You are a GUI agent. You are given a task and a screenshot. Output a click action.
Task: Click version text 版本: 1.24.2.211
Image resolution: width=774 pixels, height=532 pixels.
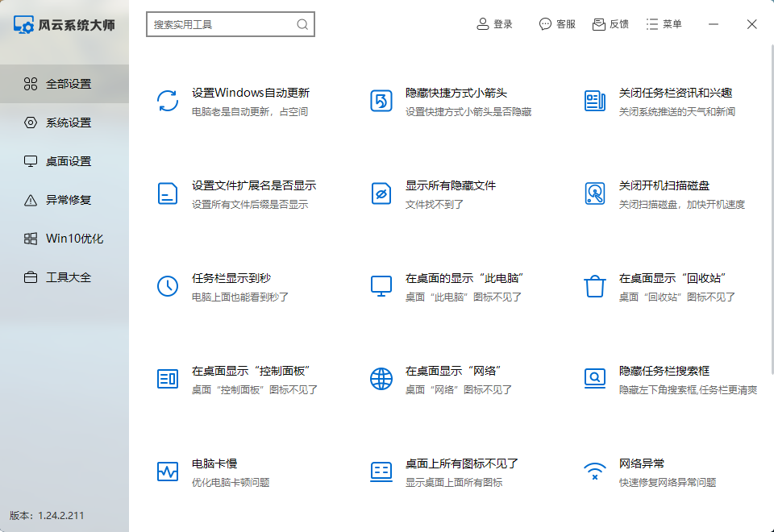[47, 516]
